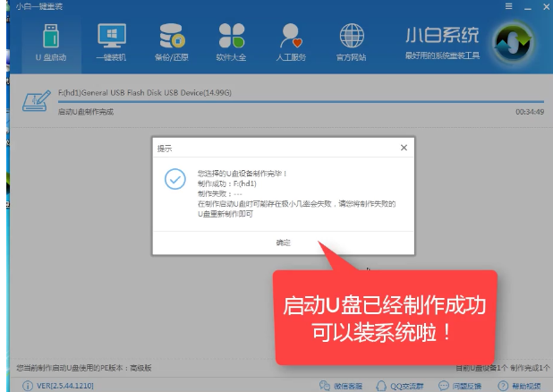The width and height of the screenshot is (553, 392).
Task: Click the 制作成功：F:(hd1) line in dialog
Action: [x=226, y=183]
